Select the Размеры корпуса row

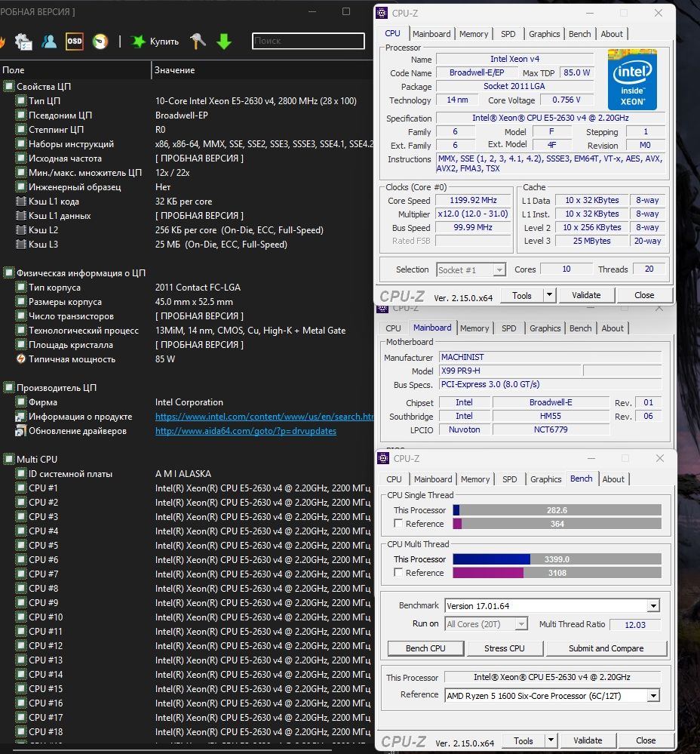click(x=187, y=302)
